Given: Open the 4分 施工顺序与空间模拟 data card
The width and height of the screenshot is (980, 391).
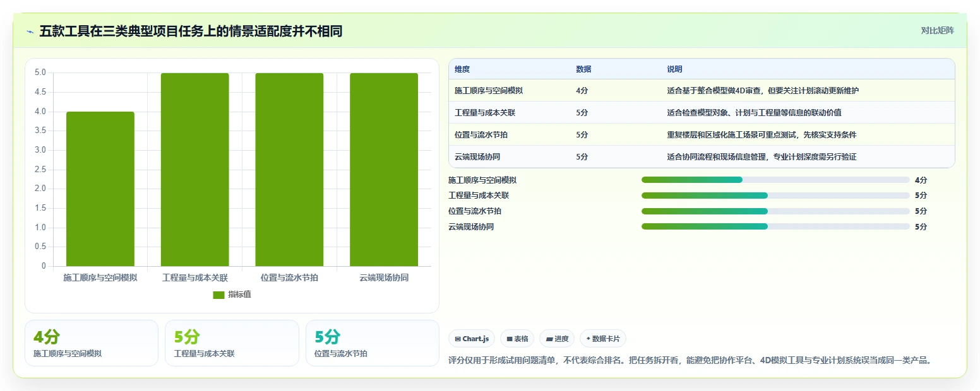Looking at the screenshot, I should tap(92, 343).
